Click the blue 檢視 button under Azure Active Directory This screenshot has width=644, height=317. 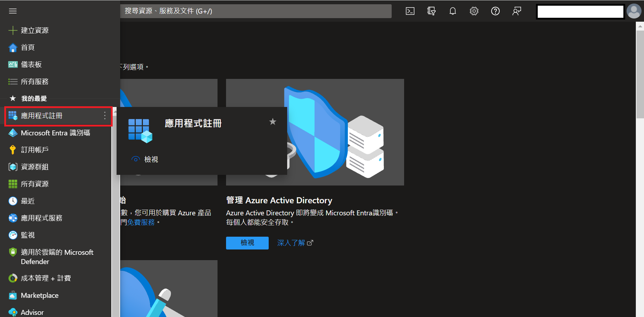[x=247, y=243]
